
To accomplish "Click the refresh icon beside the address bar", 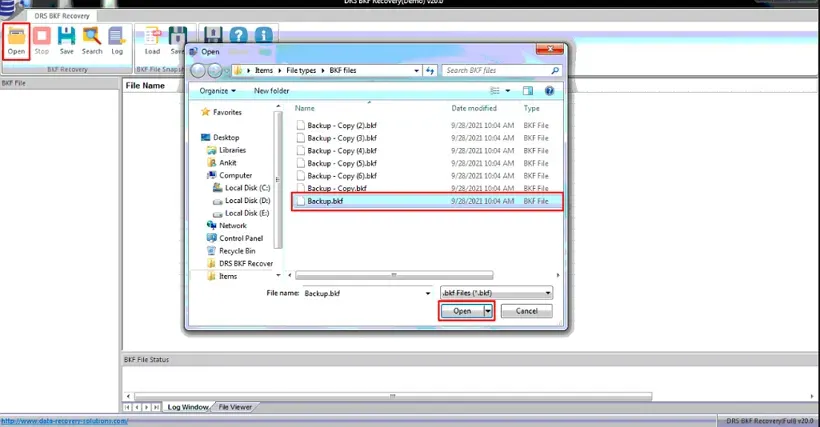I will tap(430, 70).
